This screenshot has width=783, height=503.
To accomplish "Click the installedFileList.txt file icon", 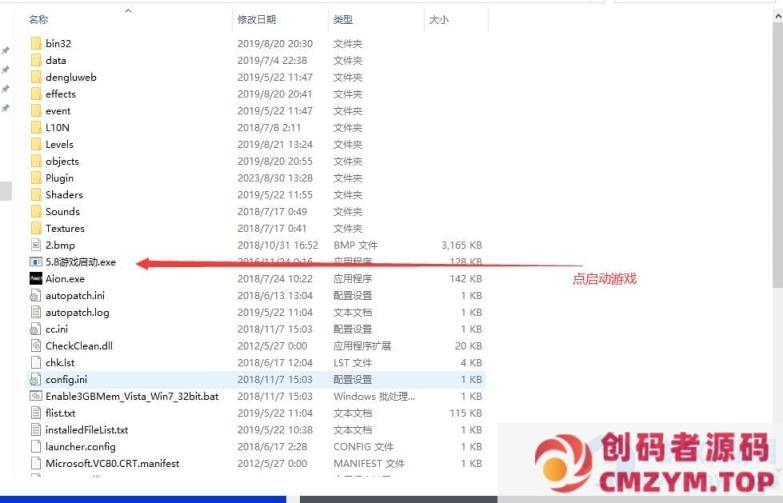I will point(36,430).
